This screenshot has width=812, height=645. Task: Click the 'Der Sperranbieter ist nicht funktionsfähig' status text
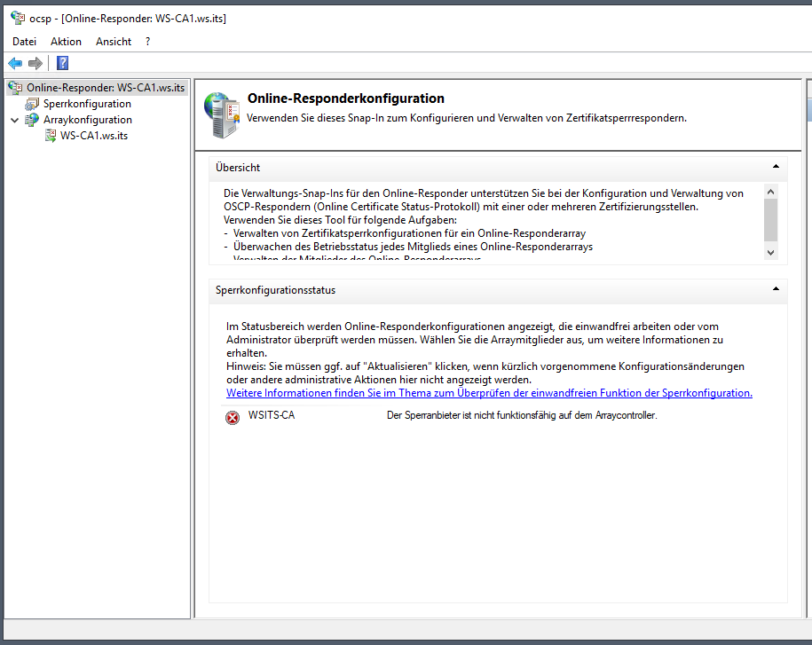[x=522, y=415]
